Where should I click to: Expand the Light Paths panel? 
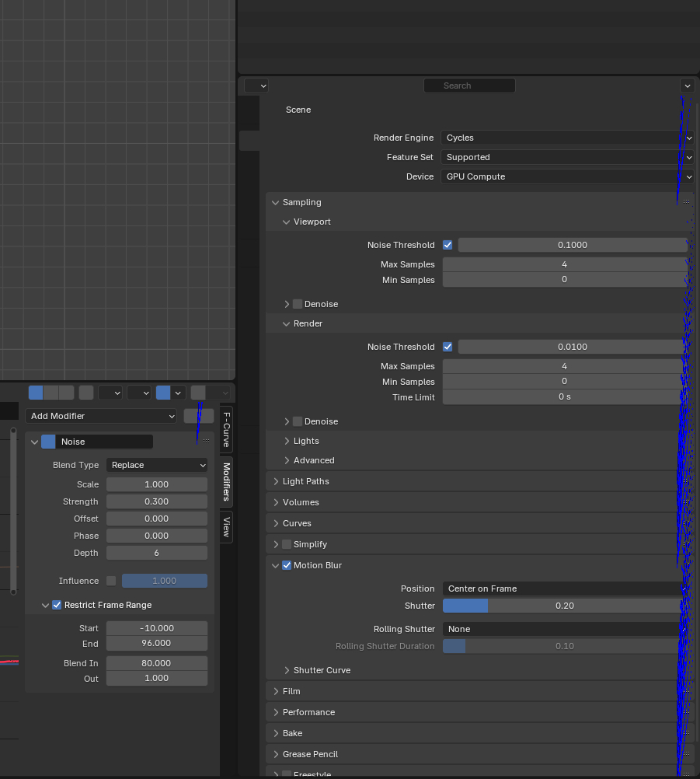pyautogui.click(x=306, y=481)
